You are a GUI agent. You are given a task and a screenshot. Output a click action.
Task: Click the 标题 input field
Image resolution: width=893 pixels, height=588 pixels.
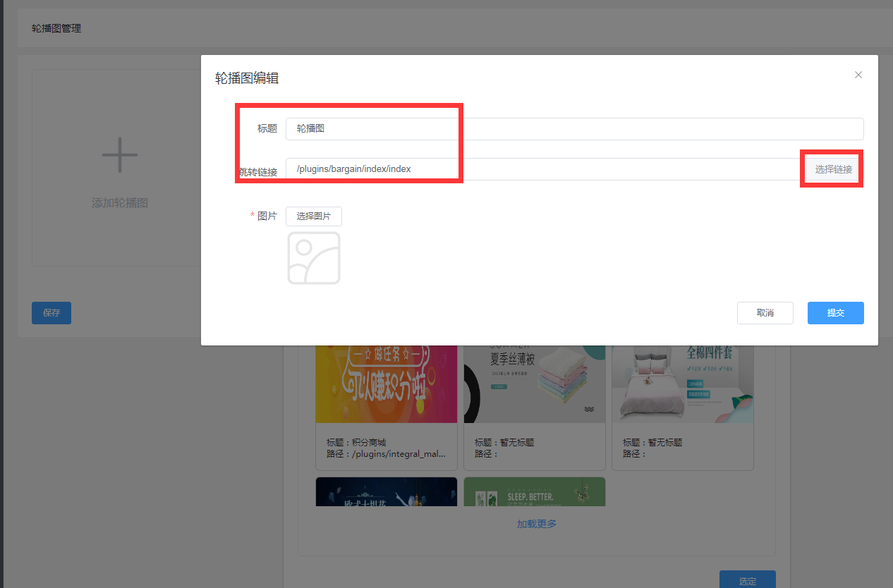[x=574, y=129]
